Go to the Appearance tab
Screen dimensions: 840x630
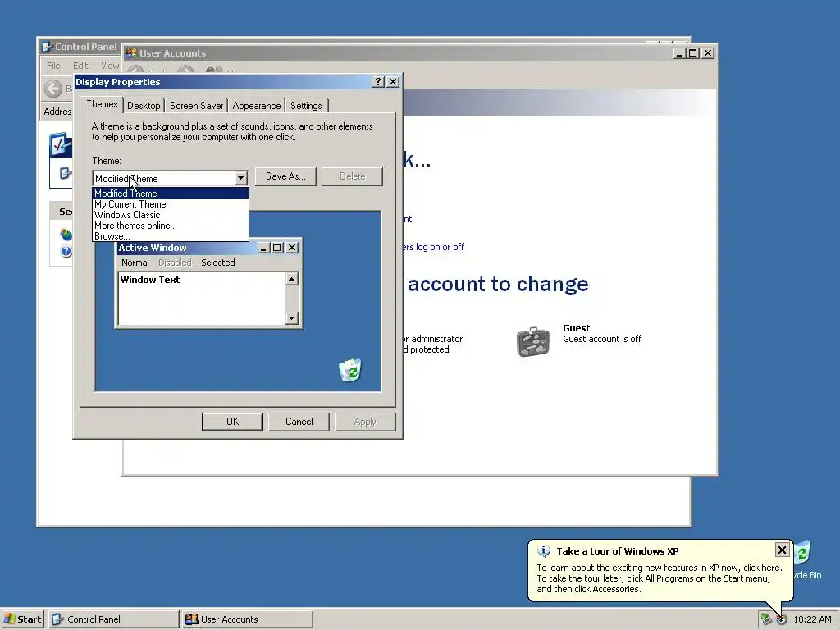[257, 106]
